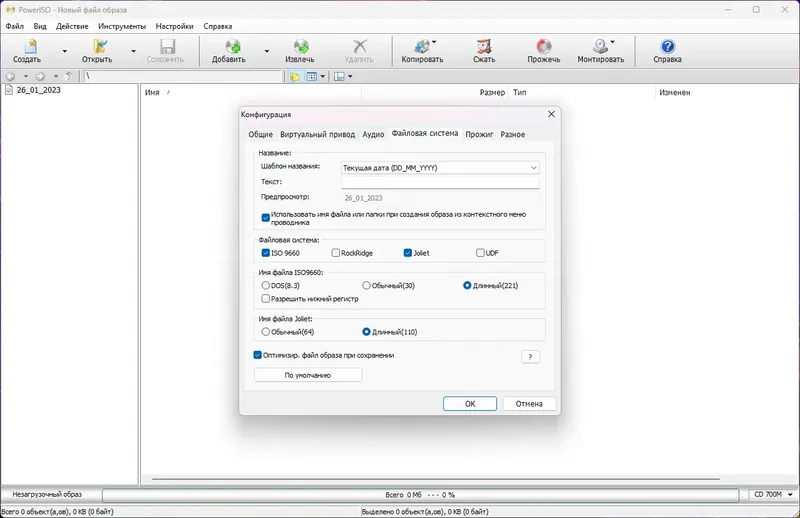Expand the dropdown arrow beside Создать
This screenshot has height=518, width=800.
coord(64,51)
